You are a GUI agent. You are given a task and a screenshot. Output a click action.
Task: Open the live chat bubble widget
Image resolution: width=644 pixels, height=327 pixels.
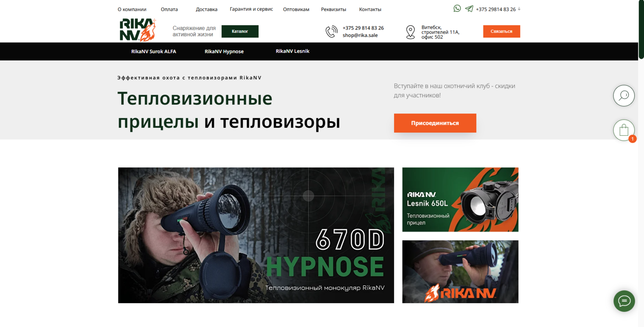pyautogui.click(x=624, y=301)
